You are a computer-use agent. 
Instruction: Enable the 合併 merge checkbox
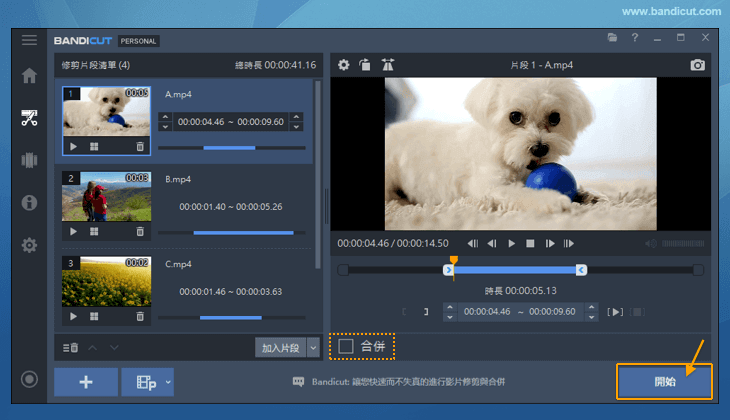click(x=346, y=346)
